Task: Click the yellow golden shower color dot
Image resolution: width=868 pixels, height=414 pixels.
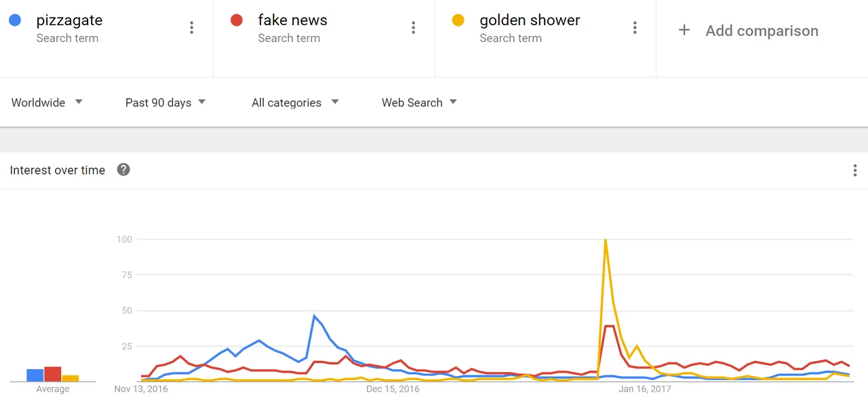Action: coord(458,20)
